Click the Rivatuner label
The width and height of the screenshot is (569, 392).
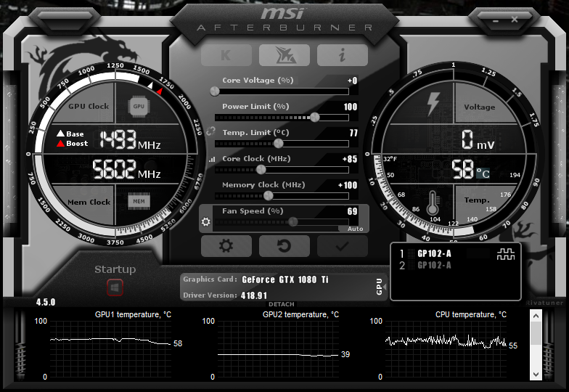point(544,303)
